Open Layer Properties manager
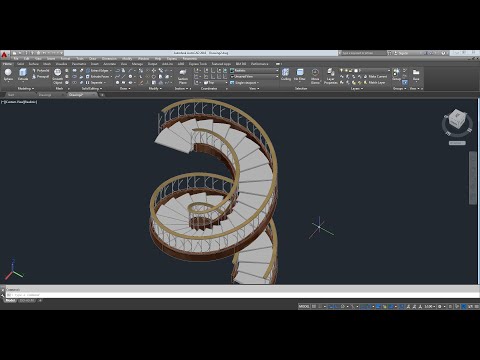 pos(331,76)
